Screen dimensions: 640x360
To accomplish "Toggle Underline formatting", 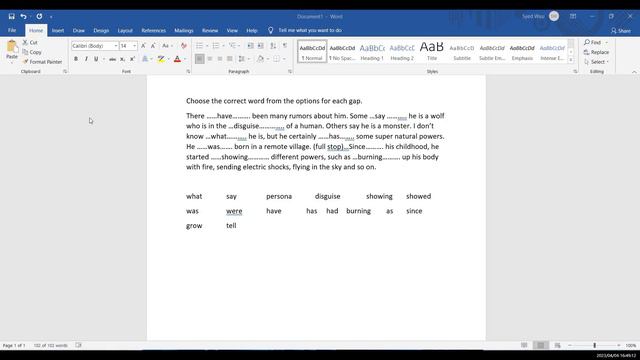I will [96, 59].
